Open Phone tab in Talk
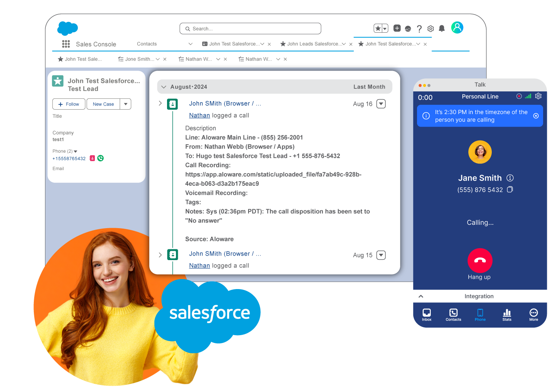The width and height of the screenshot is (558, 392). (480, 315)
